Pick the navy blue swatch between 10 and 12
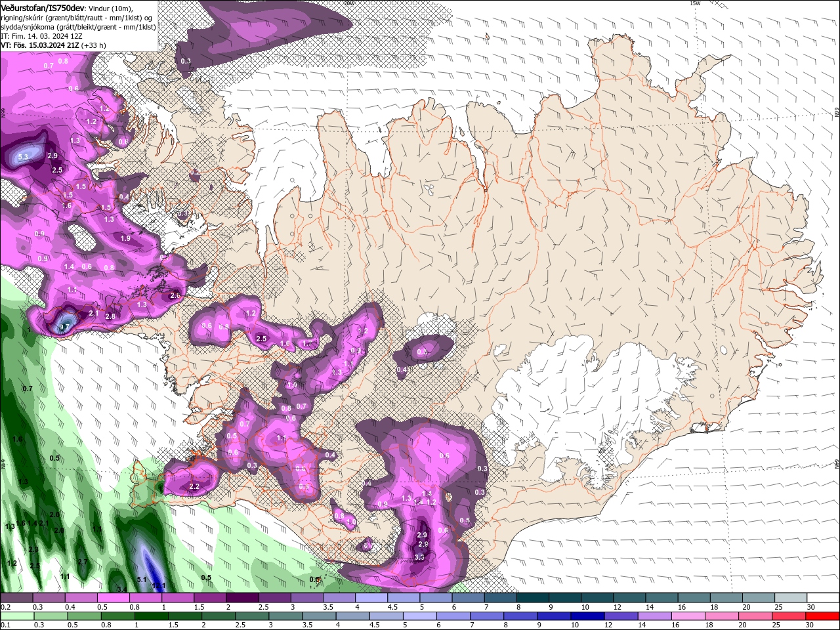This screenshot has width=840, height=630. pos(586,616)
